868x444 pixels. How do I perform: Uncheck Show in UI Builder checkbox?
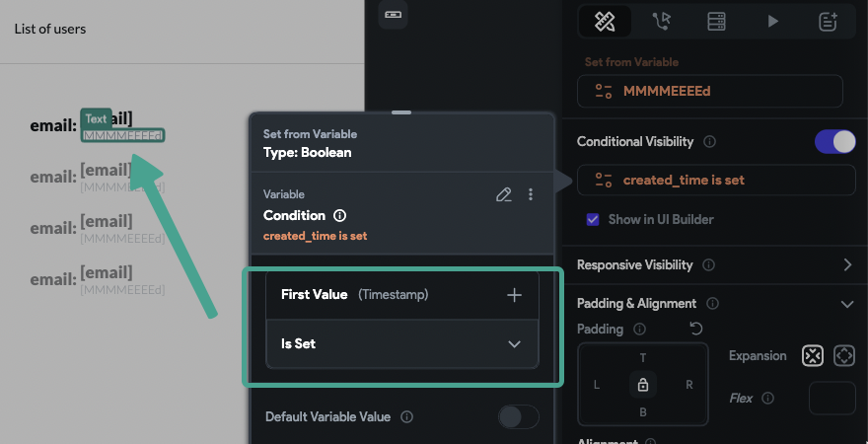tap(593, 220)
